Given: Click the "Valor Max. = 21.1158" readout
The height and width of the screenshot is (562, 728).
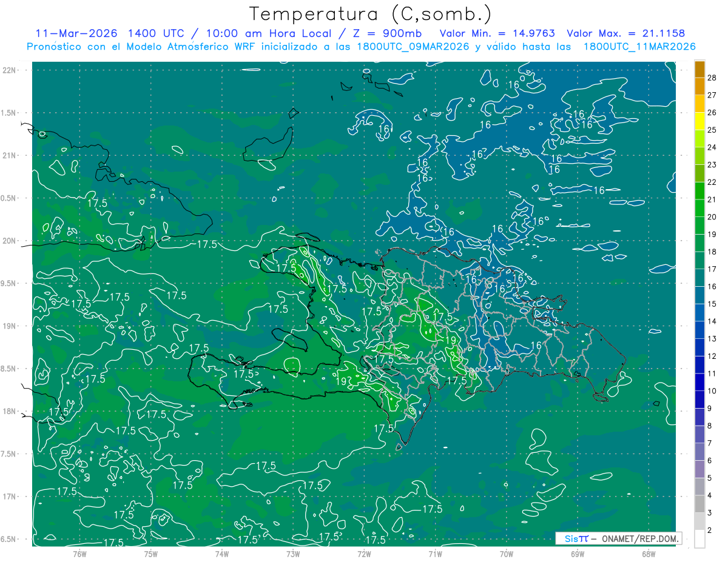Looking at the screenshot, I should 625,33.
